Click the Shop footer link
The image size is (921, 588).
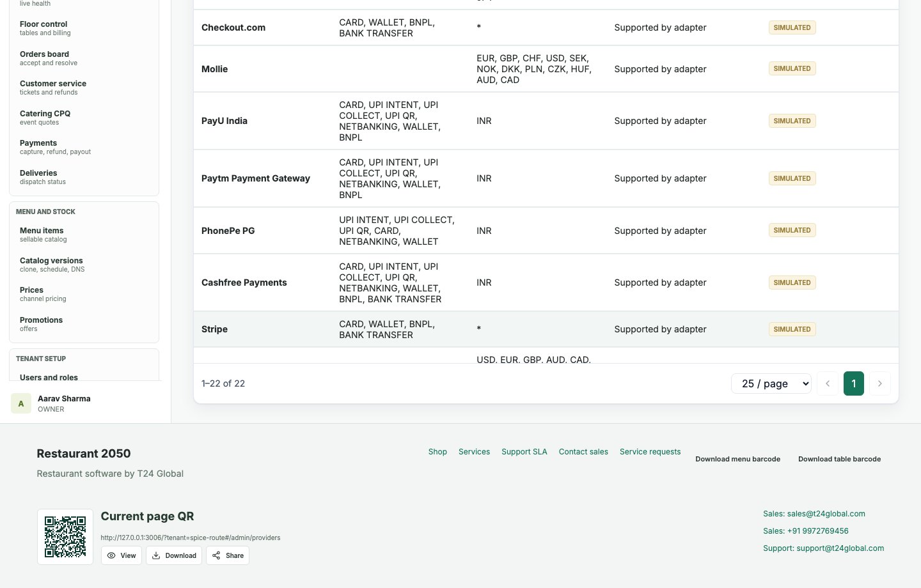[x=437, y=452]
